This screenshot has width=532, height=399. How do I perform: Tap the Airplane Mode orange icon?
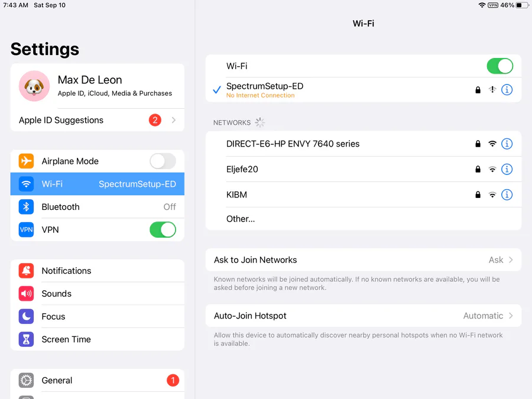[x=26, y=161]
